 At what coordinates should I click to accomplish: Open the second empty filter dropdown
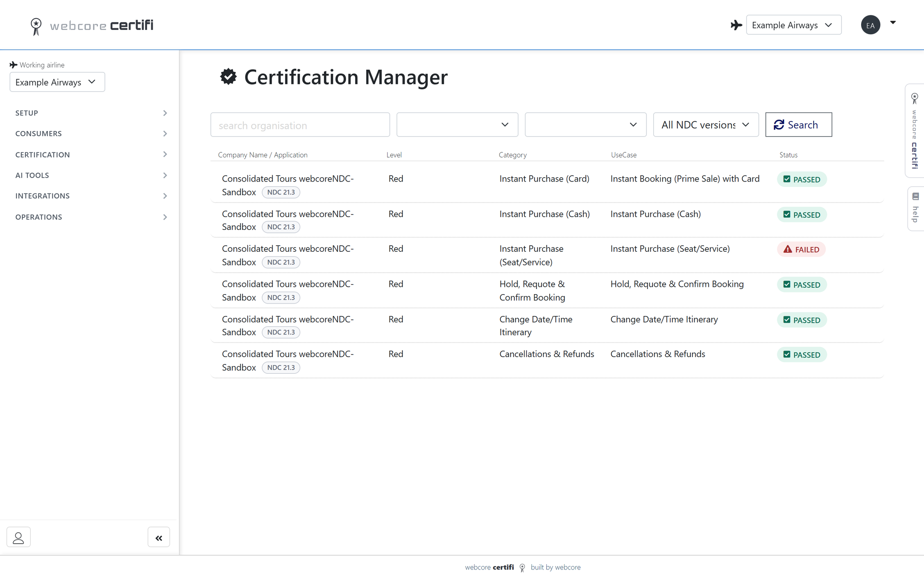point(585,125)
